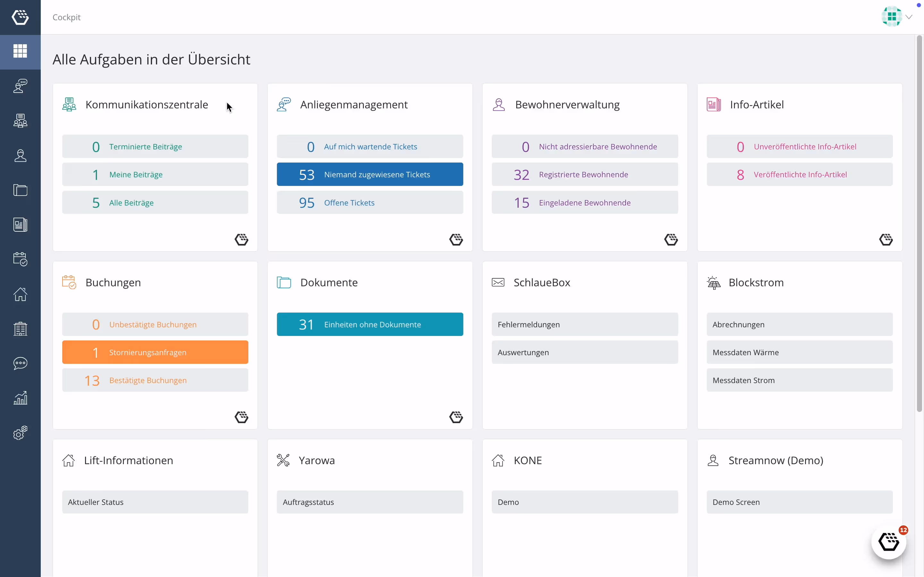Click the sidebar calendar-check Buchungen icon
This screenshot has height=577, width=924.
point(20,259)
